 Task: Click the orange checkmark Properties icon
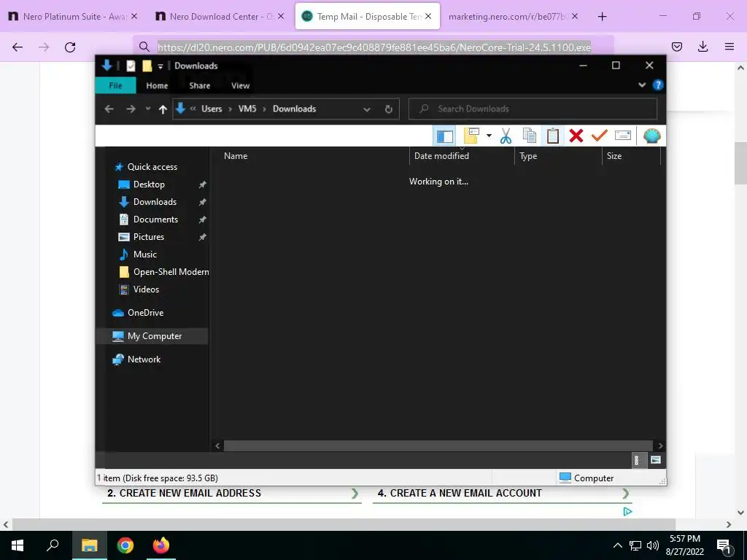[x=599, y=136]
